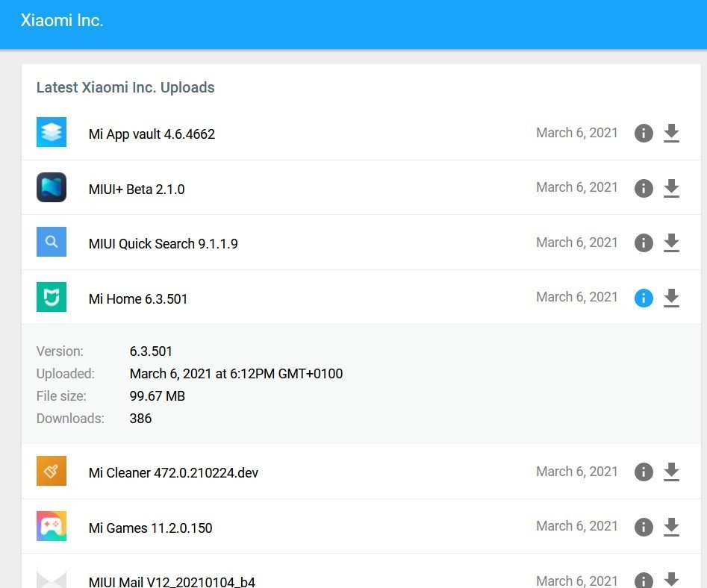Screen dimensions: 707x588
Task: Click the March 6, 2021 date for MIUI+ Beta
Action: 576,187
